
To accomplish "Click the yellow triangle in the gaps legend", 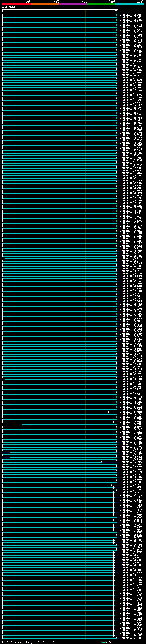I will click(x=19, y=642).
